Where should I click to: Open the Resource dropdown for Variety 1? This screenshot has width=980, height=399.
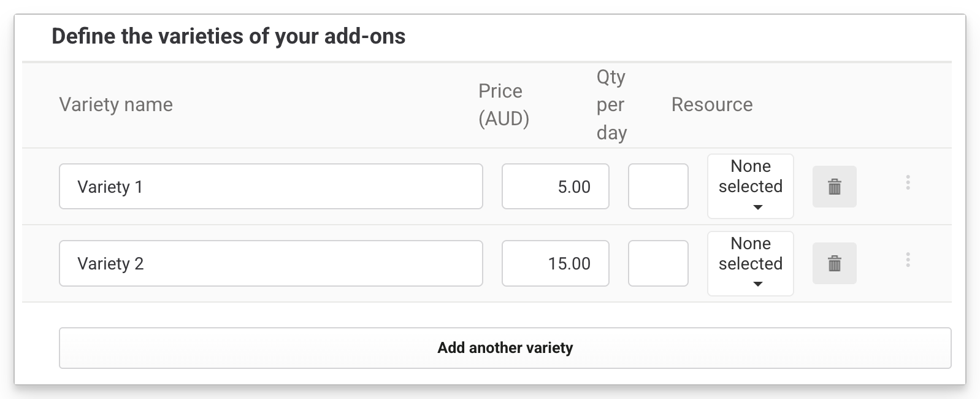(750, 186)
